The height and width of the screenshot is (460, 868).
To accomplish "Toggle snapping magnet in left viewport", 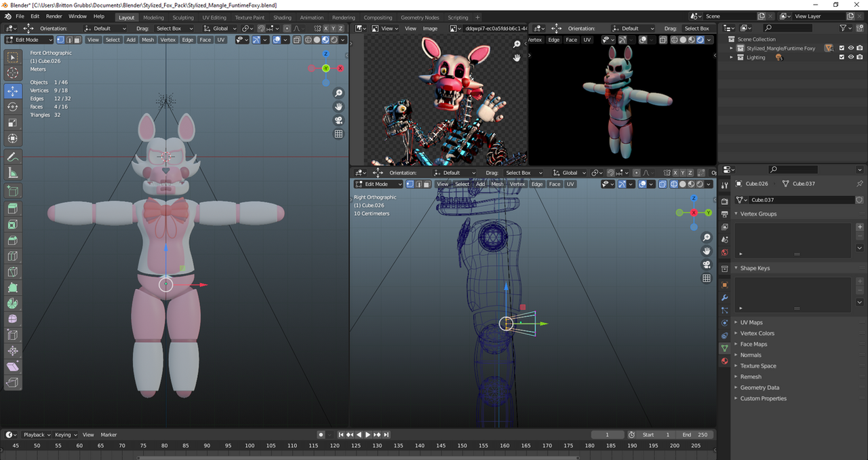I will (x=261, y=28).
